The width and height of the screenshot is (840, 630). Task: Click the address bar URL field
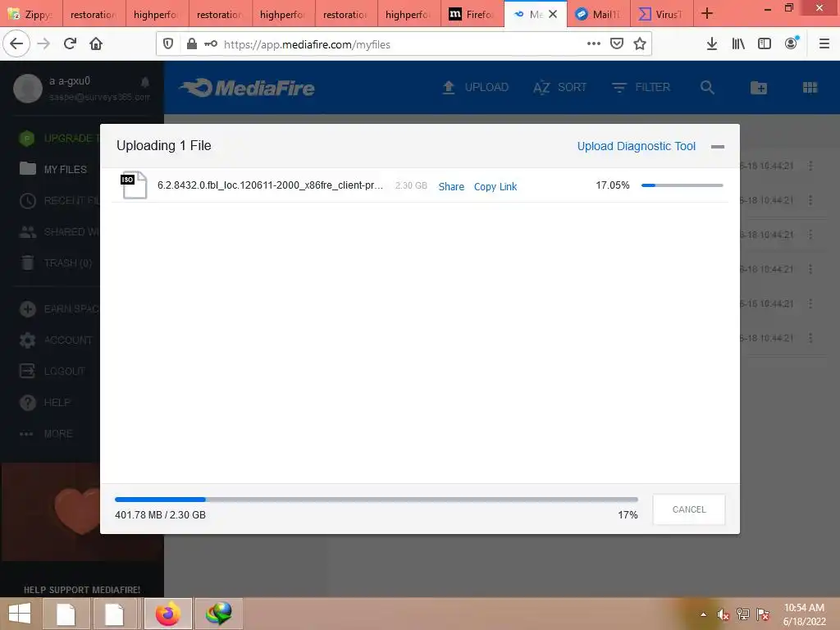[x=402, y=44]
